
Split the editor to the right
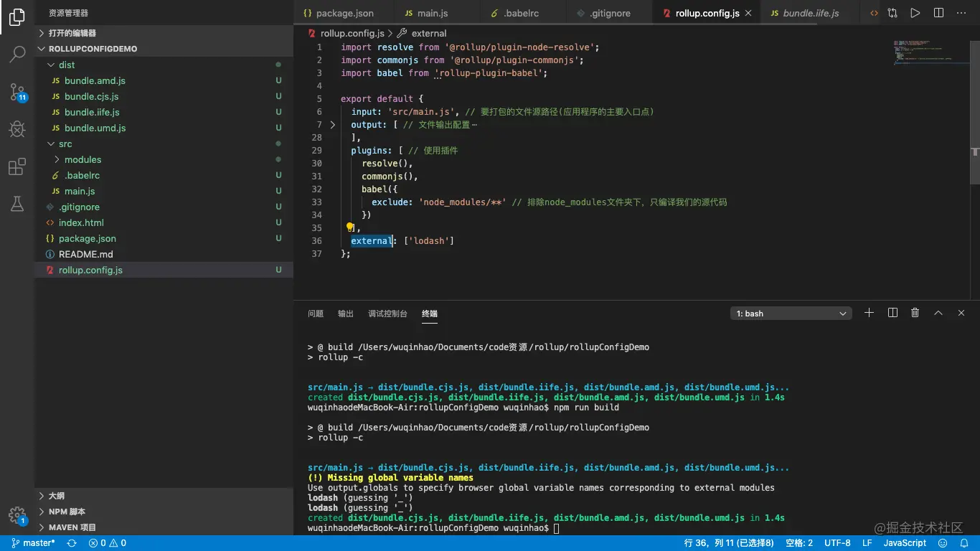[x=938, y=13]
